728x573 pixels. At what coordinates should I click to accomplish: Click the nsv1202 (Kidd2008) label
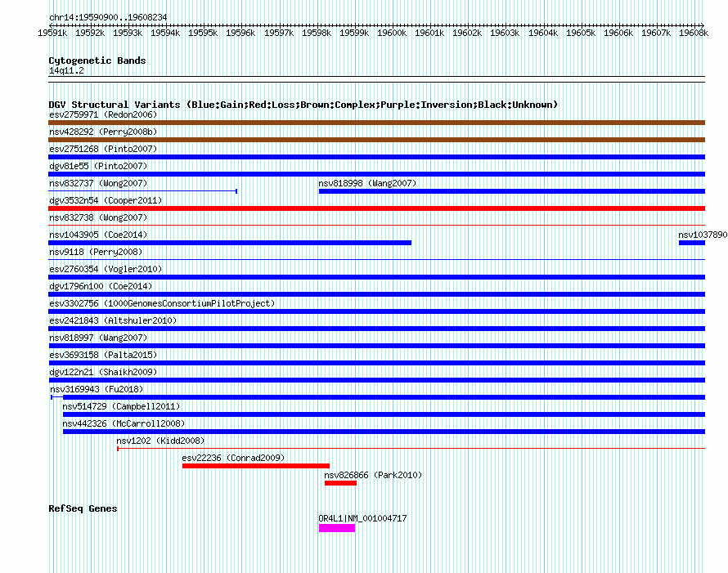(160, 441)
